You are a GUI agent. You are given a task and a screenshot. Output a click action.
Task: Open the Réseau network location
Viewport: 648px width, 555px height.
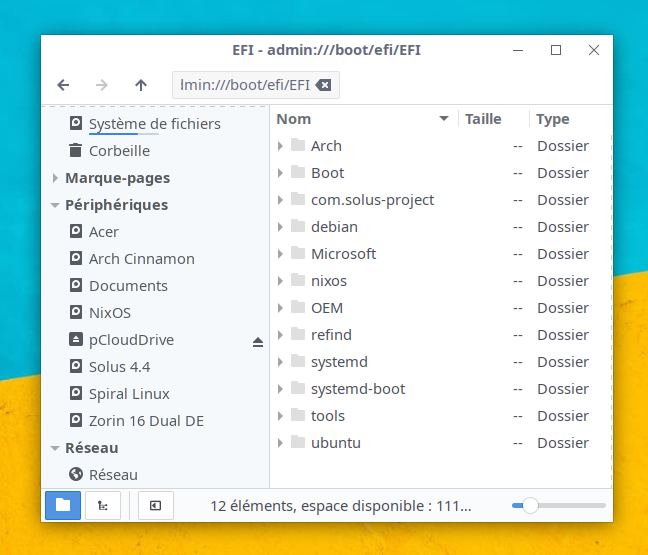[113, 475]
